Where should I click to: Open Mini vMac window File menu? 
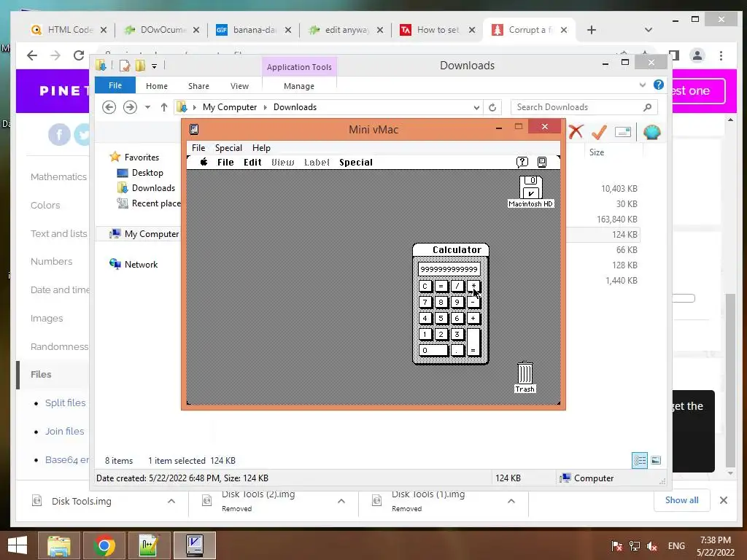click(x=198, y=147)
